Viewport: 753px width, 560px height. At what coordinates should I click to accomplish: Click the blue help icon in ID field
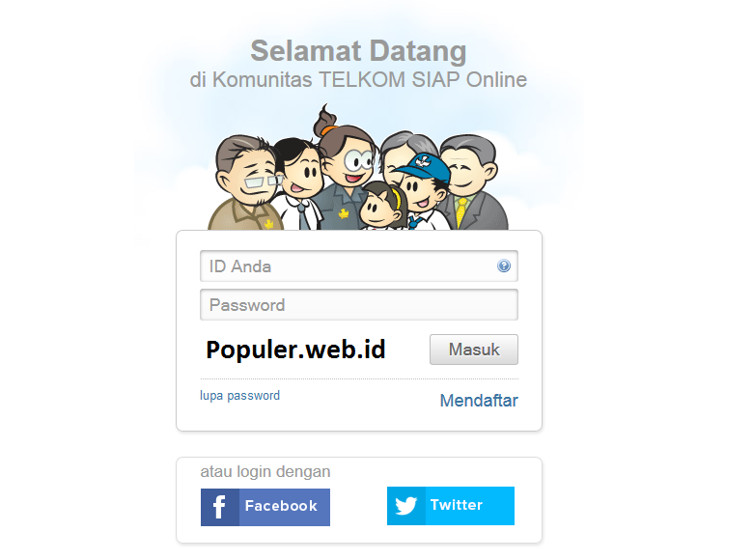click(503, 266)
